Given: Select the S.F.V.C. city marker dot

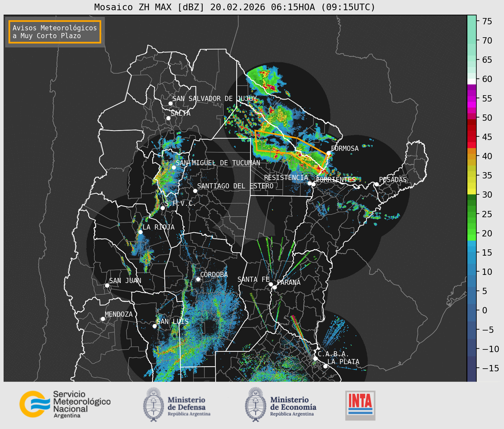Looking at the screenshot, I should [x=163, y=208].
